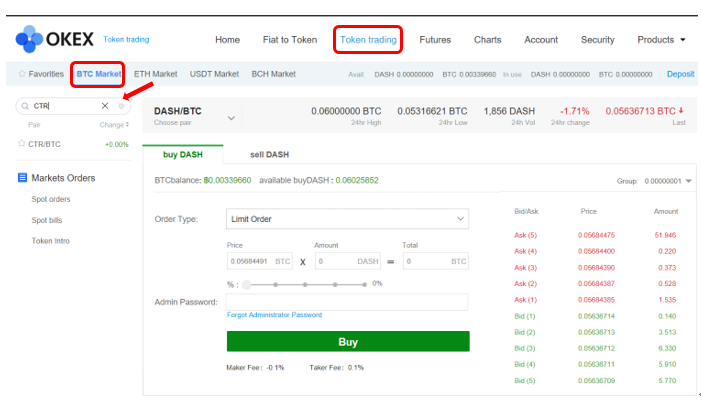Image resolution: width=701 pixels, height=401 pixels.
Task: Open Token Intro
Action: coord(51,241)
